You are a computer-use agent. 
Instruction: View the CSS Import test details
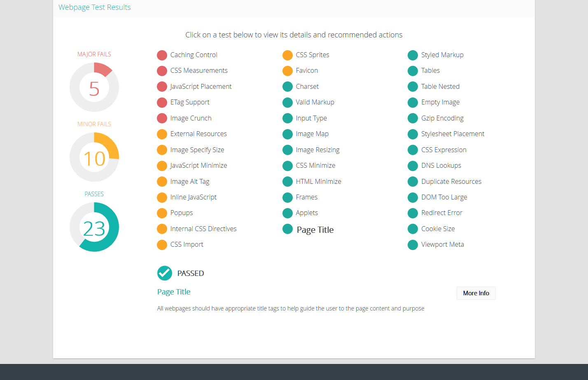coord(187,245)
